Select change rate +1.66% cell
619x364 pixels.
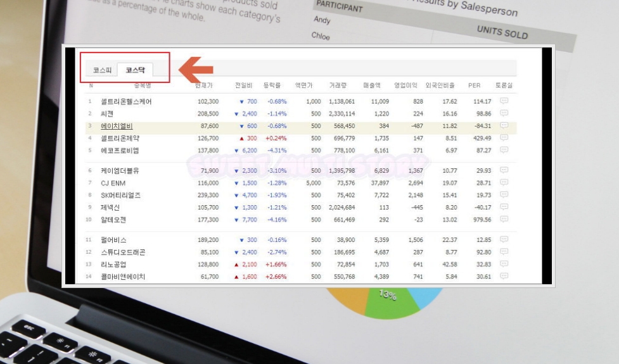pos(276,264)
